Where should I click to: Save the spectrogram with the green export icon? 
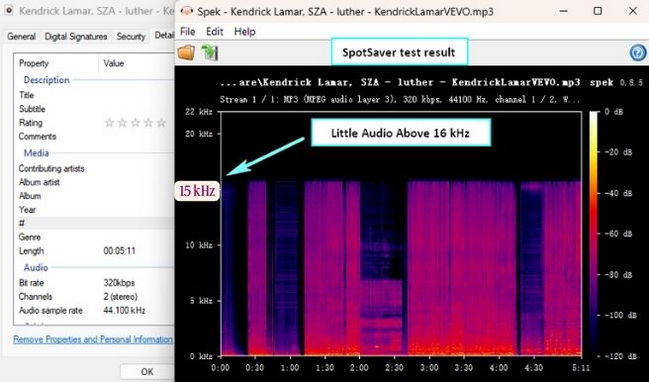(210, 53)
